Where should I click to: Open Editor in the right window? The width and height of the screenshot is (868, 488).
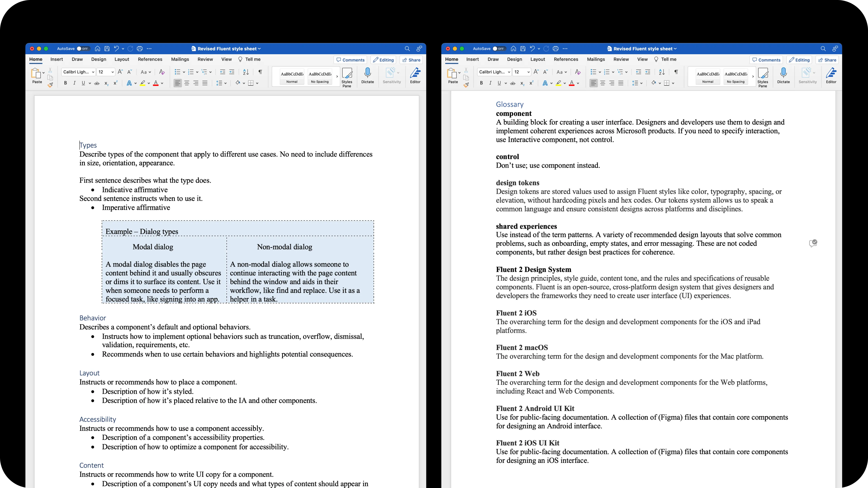(831, 75)
